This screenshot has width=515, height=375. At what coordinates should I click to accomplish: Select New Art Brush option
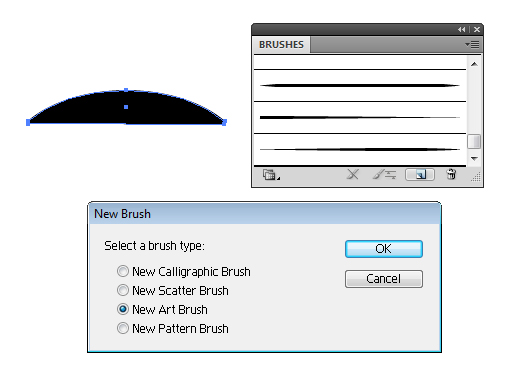123,309
